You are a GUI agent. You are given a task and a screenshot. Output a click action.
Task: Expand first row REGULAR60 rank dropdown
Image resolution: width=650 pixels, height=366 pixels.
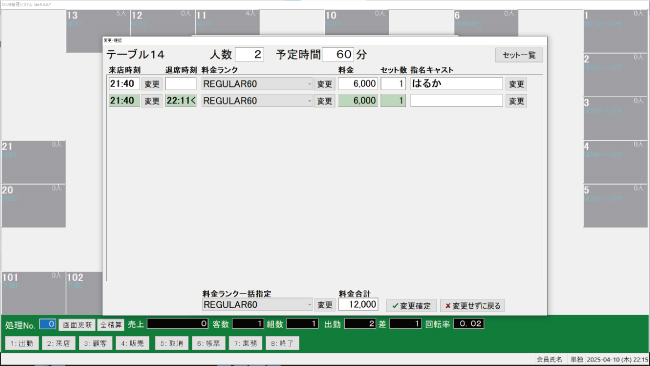pyautogui.click(x=257, y=84)
